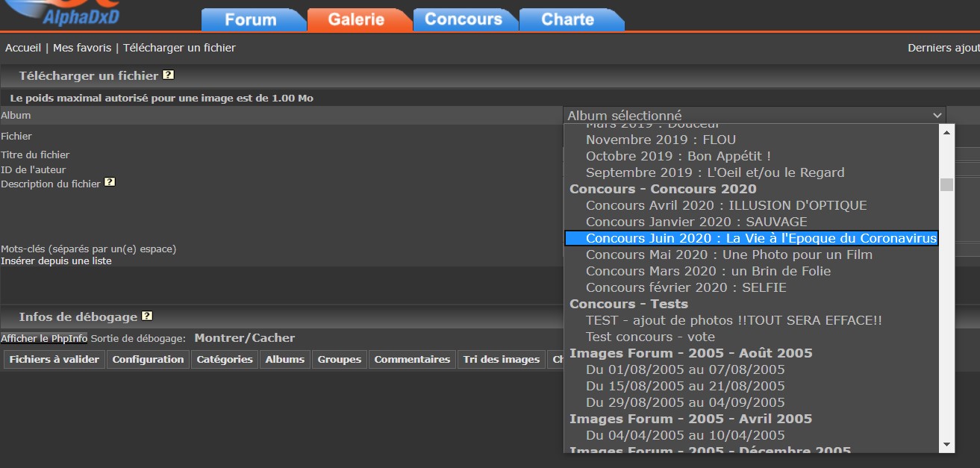Image resolution: width=980 pixels, height=468 pixels.
Task: Open help icon beside Infos de débogage
Action: (x=147, y=316)
